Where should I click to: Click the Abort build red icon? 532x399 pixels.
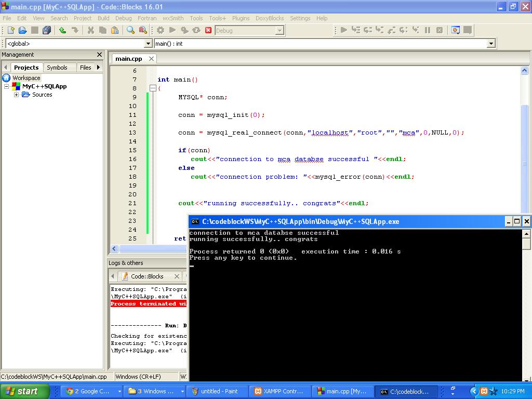point(207,30)
